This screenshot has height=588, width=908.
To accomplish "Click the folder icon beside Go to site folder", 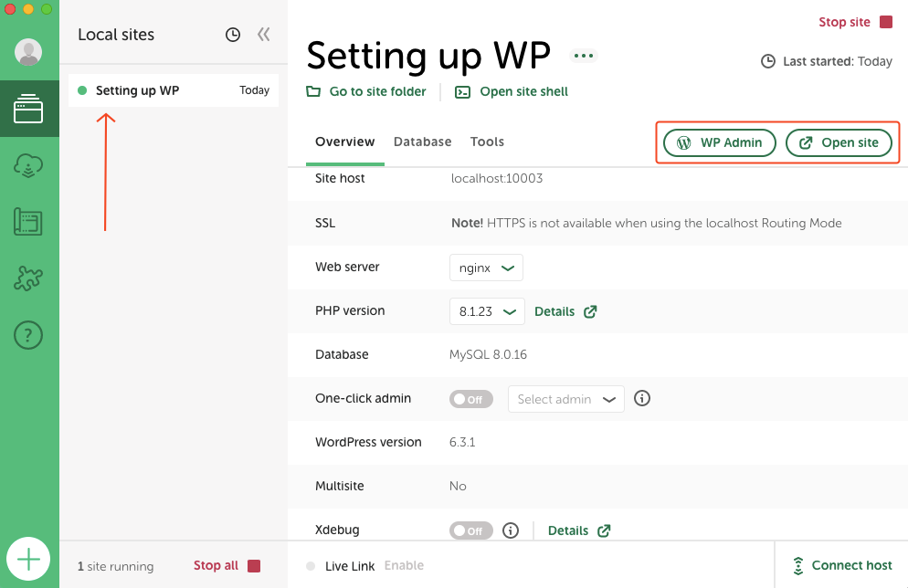I will (x=313, y=91).
